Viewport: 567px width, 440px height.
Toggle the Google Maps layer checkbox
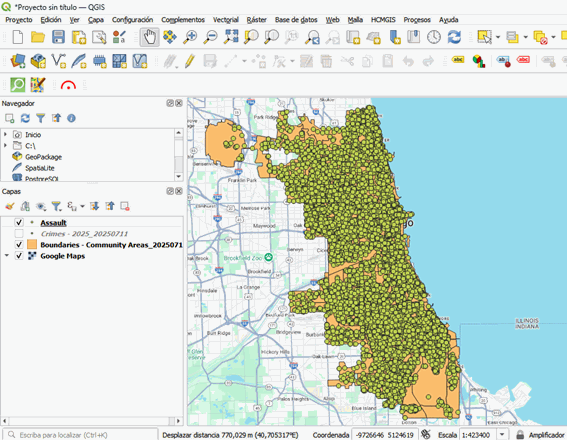coord(19,256)
